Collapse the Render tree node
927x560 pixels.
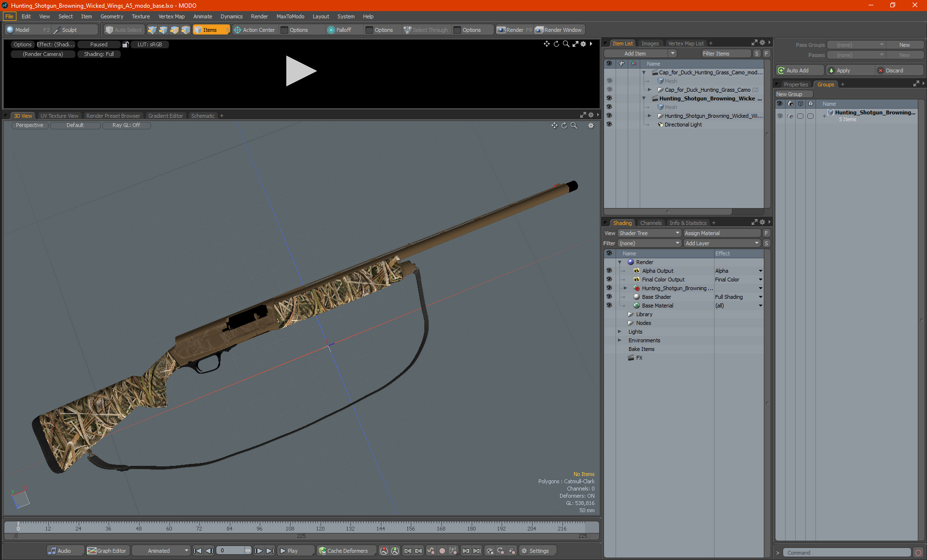coord(620,262)
